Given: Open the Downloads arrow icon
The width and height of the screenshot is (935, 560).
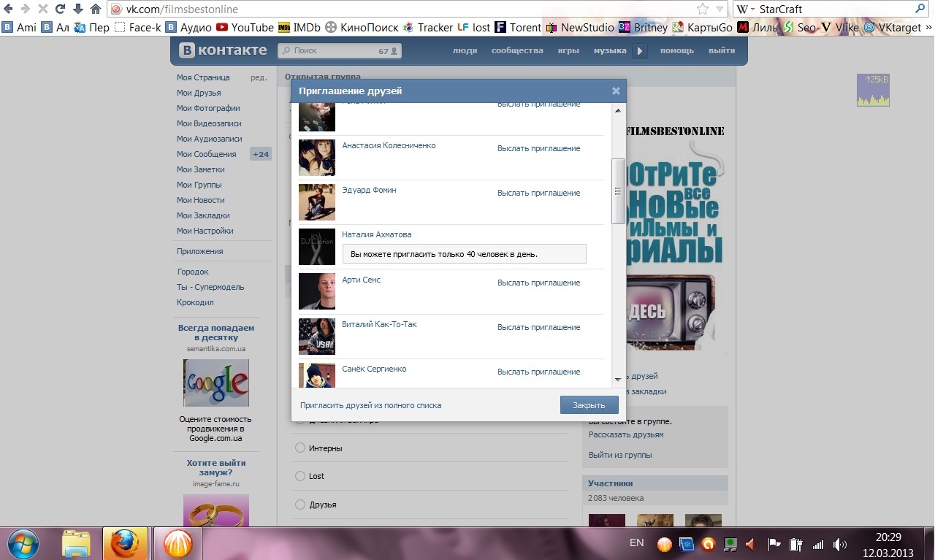Looking at the screenshot, I should coord(77,9).
